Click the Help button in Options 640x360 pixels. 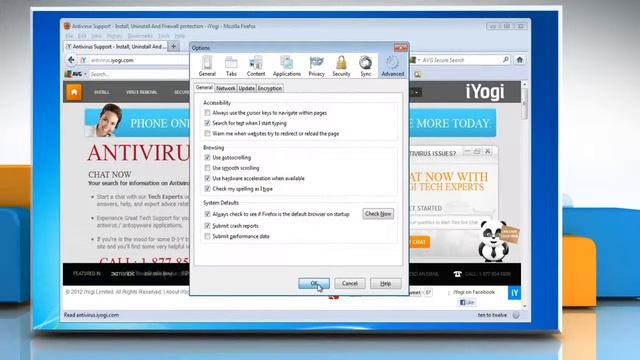pyautogui.click(x=385, y=283)
